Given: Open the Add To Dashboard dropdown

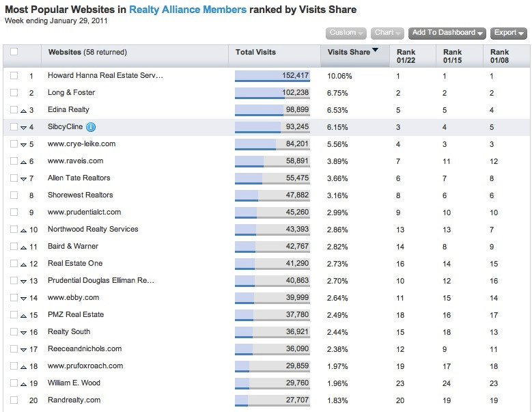Looking at the screenshot, I should coord(447,33).
